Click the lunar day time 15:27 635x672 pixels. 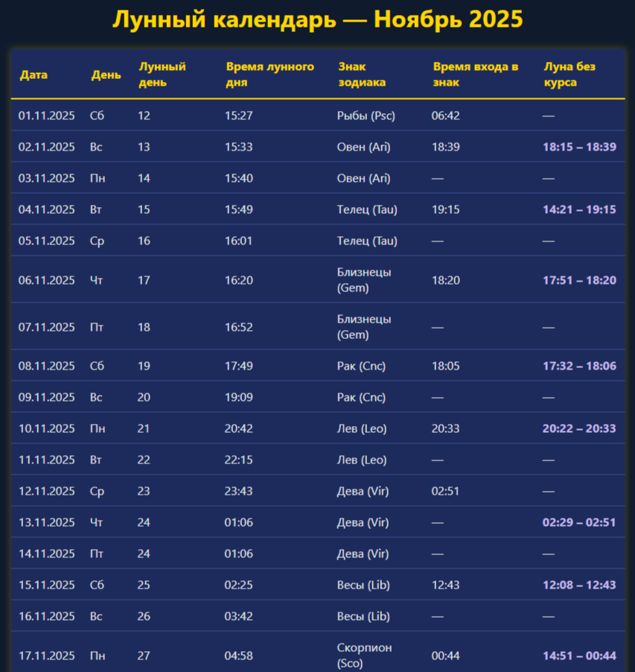pyautogui.click(x=239, y=115)
